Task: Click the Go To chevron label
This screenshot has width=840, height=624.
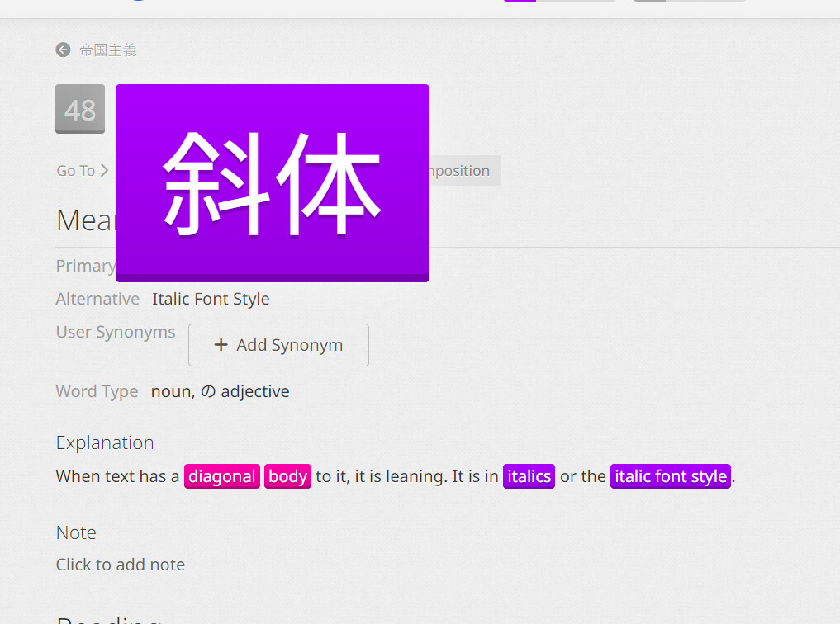Action: [83, 171]
